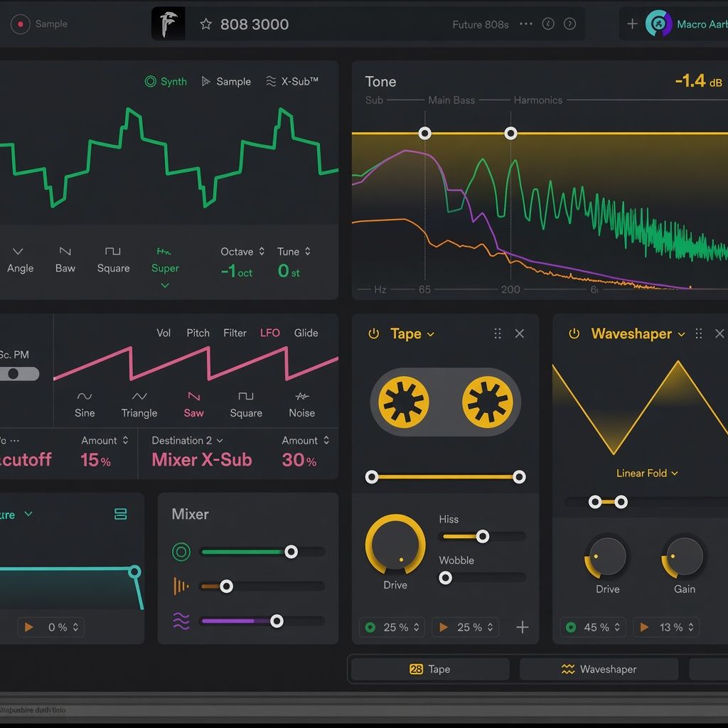Open the help question mark icon

tap(569, 23)
